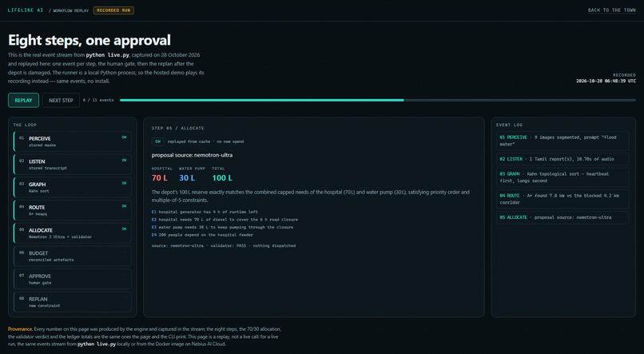Open event log entry 03 GRAPH
The height and width of the screenshot is (354, 644).
click(563, 177)
